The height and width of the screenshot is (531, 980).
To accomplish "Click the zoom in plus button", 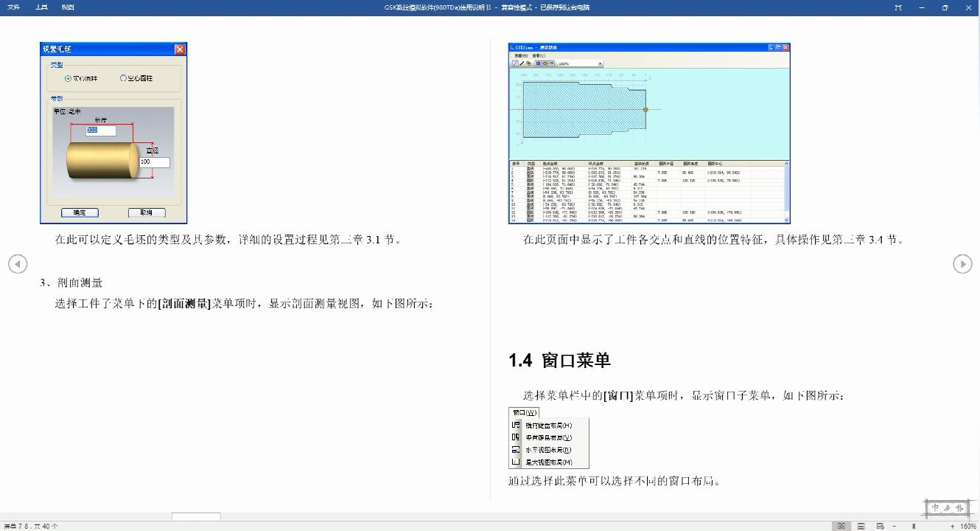I will pos(952,526).
